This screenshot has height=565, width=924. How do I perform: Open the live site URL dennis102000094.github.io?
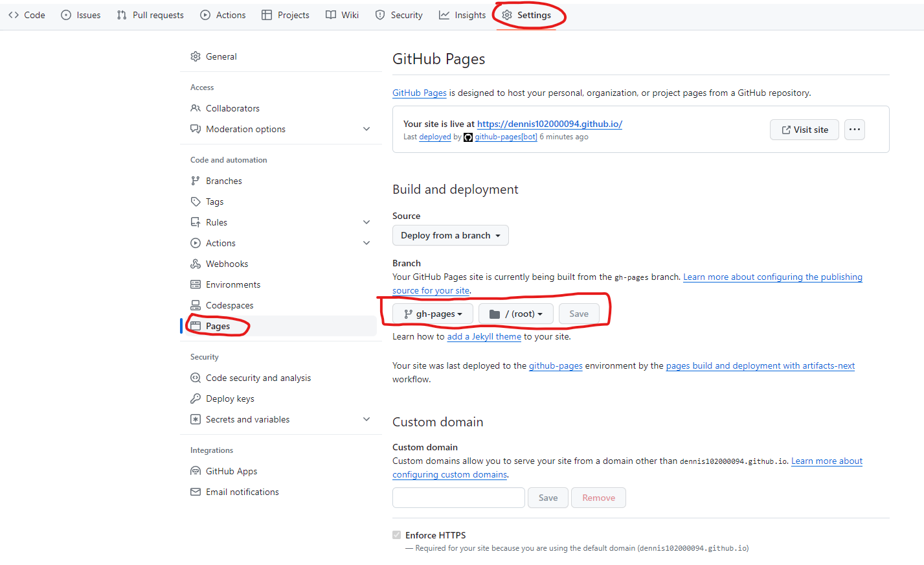click(550, 124)
